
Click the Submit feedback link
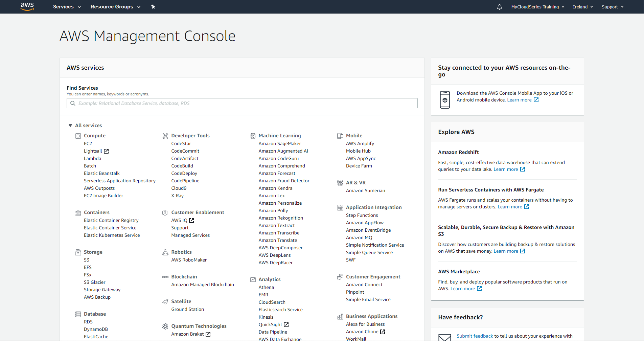[x=475, y=336]
